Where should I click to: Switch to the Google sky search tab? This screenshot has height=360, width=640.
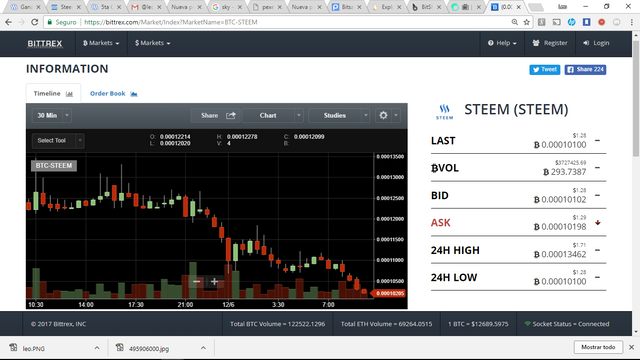click(x=227, y=7)
